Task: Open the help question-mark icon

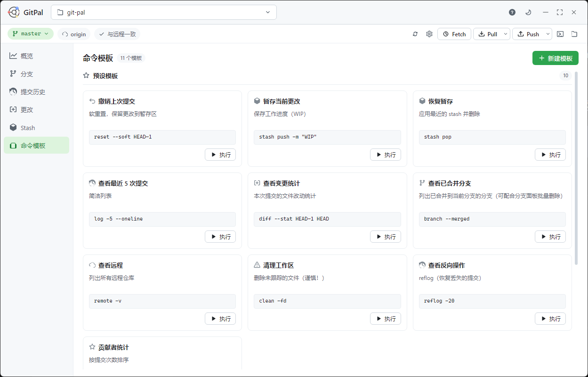Action: point(512,12)
